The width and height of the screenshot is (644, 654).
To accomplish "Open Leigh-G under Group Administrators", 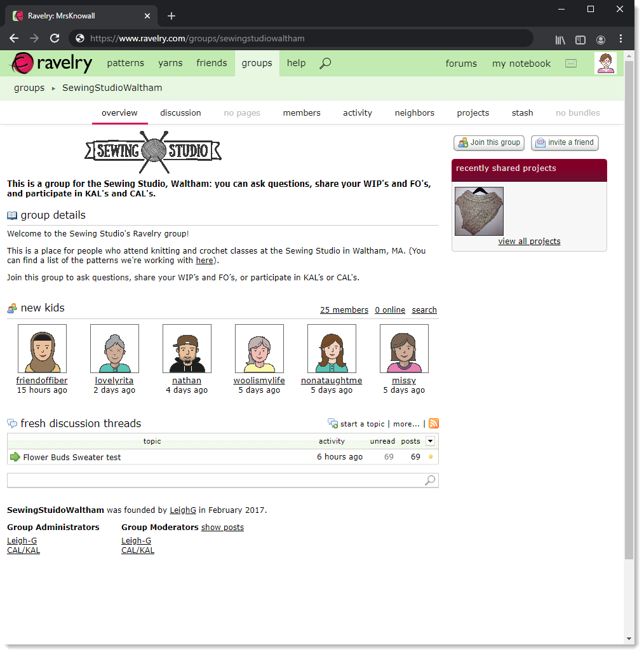I will (22, 540).
